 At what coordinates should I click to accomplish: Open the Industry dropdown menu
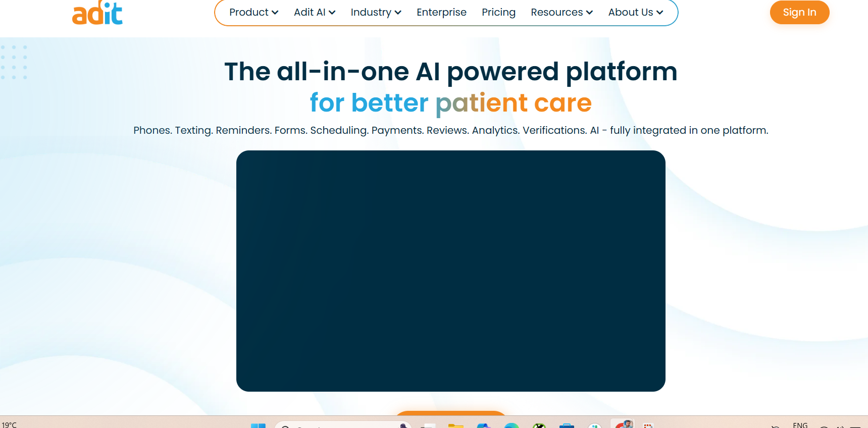[x=376, y=12]
